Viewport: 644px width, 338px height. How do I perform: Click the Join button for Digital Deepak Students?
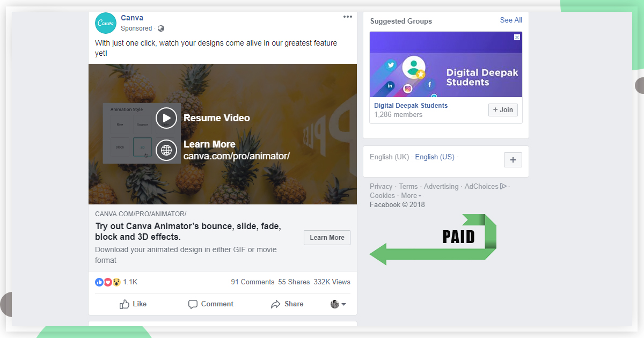[502, 109]
